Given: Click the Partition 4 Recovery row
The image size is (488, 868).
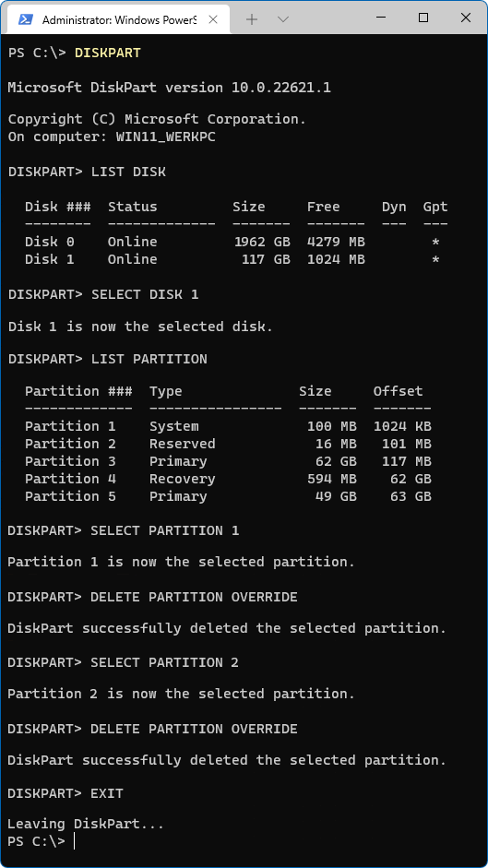Looking at the screenshot, I should (228, 479).
